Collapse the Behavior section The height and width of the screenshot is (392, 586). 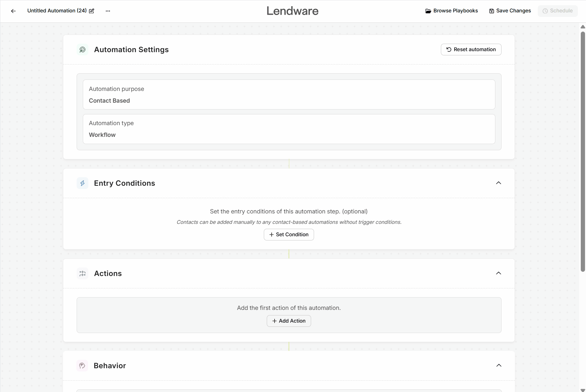[x=499, y=365]
